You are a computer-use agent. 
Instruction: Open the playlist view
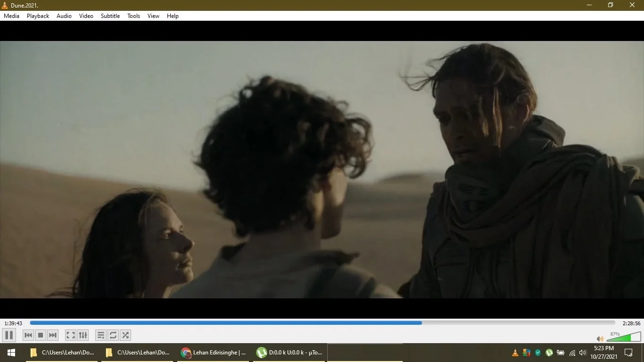[101, 335]
